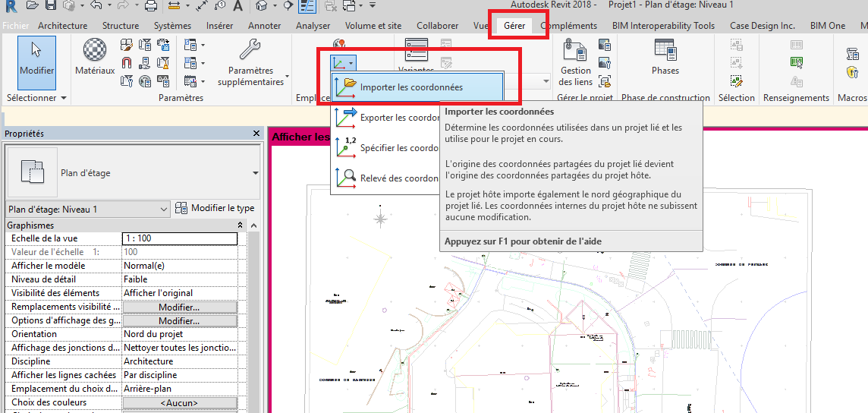
Task: Click the Close Hidden Windows icon
Action: pos(331,6)
